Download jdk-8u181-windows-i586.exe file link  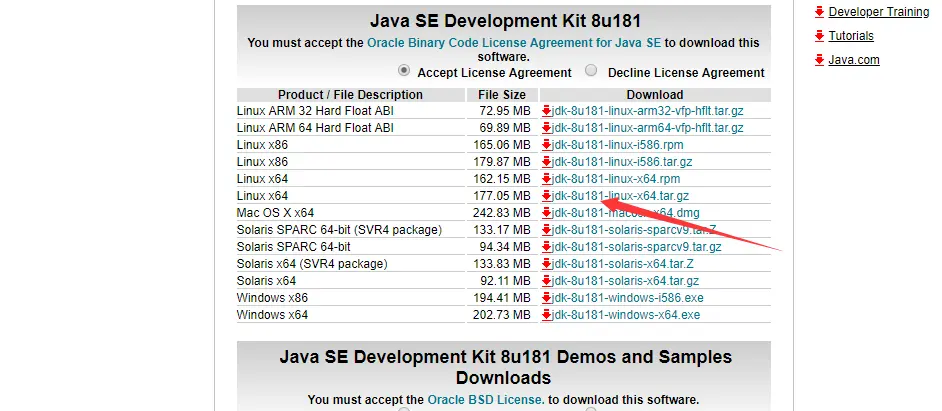click(x=627, y=298)
